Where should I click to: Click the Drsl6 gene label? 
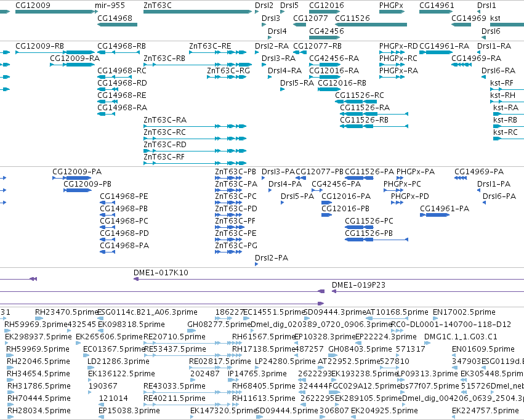click(x=491, y=31)
